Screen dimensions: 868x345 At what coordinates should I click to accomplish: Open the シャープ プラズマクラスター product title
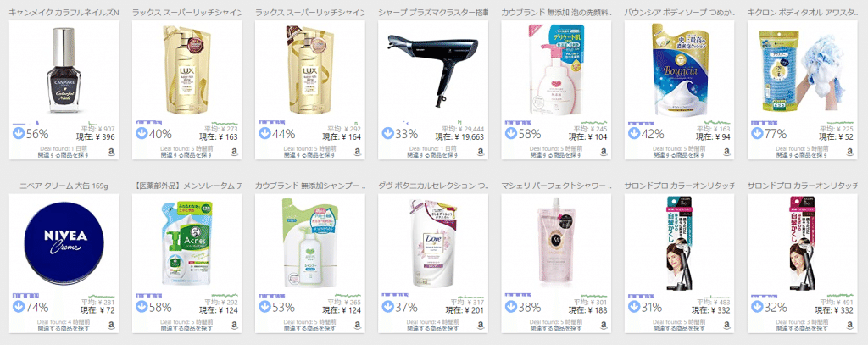(433, 12)
